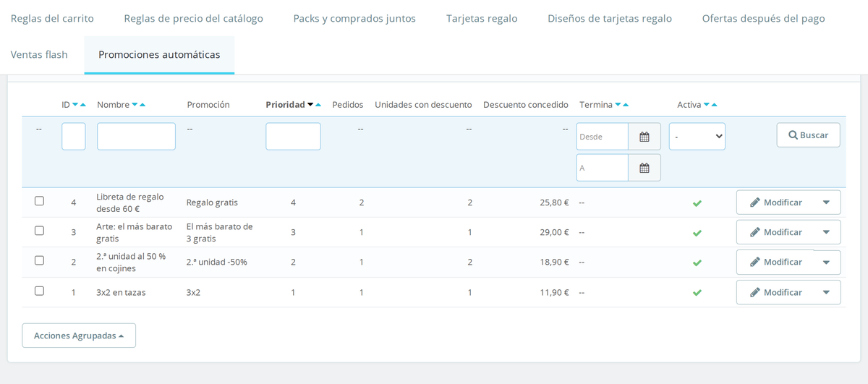Expand actions arrow for 3x2 en tazas row
Image resolution: width=868 pixels, height=384 pixels.
827,292
